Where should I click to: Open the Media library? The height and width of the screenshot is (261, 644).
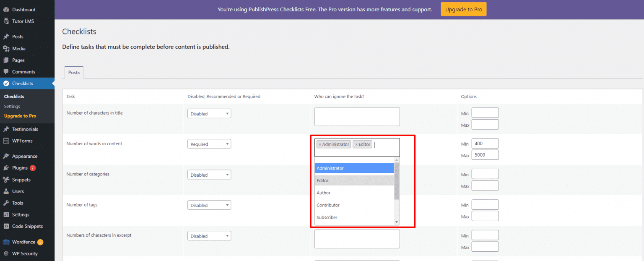(19, 48)
